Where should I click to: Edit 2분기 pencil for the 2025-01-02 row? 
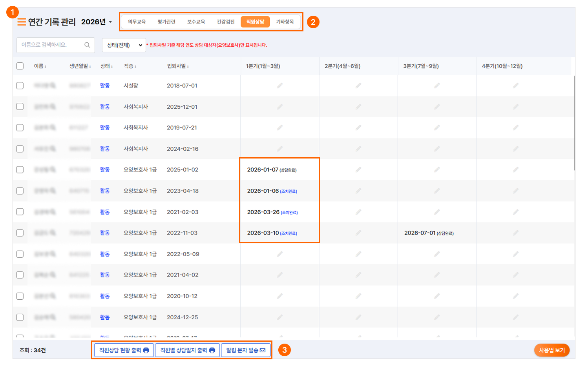358,169
